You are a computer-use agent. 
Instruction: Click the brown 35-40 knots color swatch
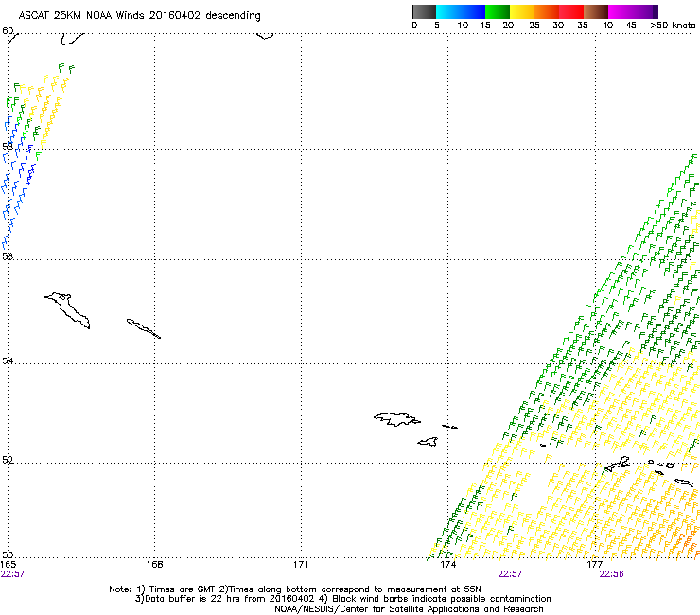click(596, 11)
